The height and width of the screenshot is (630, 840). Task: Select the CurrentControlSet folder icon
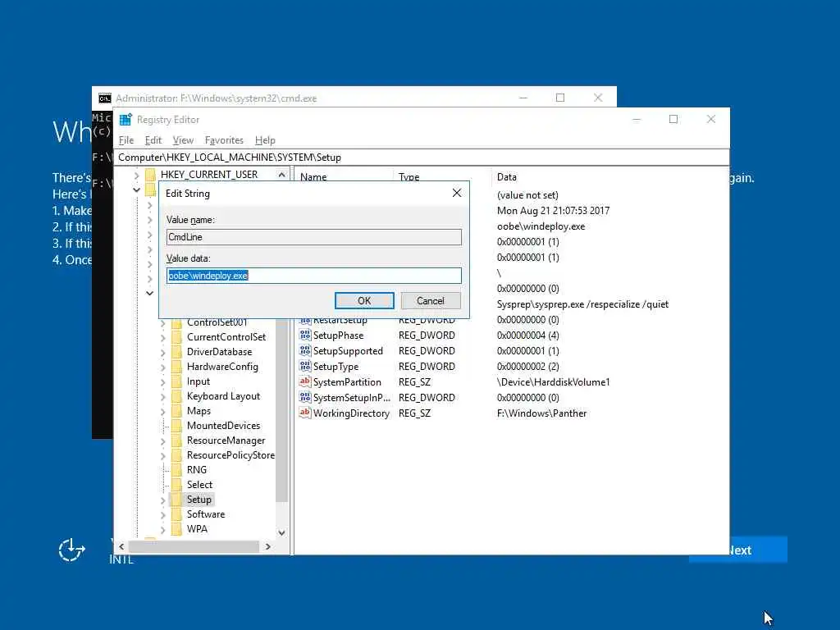[x=177, y=337]
